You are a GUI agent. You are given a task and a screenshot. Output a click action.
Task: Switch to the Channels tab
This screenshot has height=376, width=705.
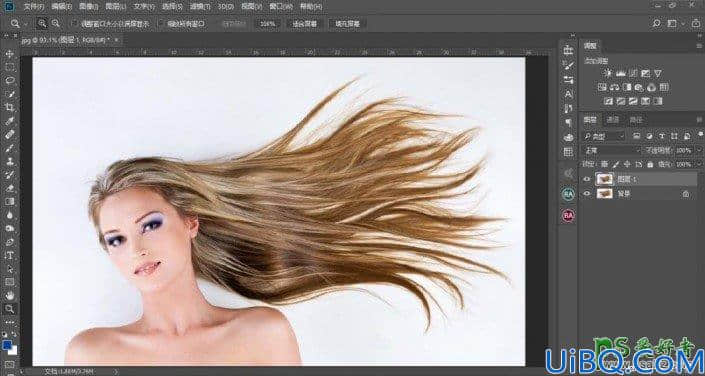(x=613, y=120)
